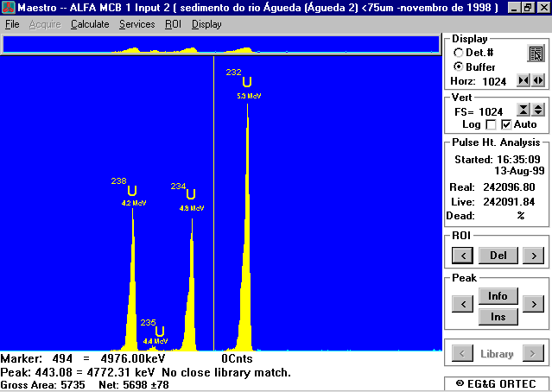This screenshot has height=392, width=552.
Task: Select the Buffer radio button
Action: pos(458,66)
